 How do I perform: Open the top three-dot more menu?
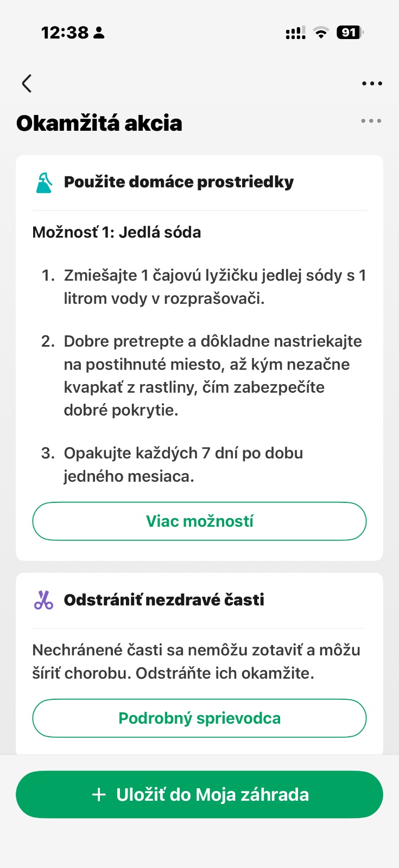coord(372,84)
